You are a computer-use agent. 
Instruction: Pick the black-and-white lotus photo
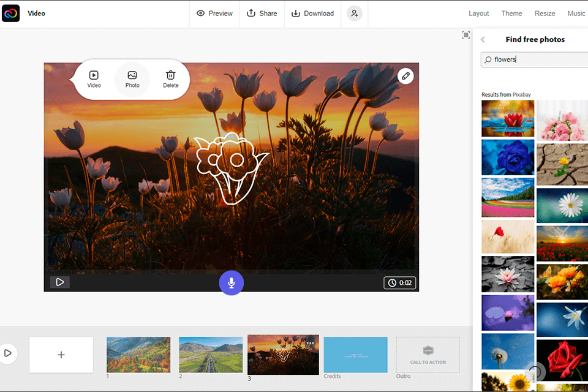click(508, 274)
